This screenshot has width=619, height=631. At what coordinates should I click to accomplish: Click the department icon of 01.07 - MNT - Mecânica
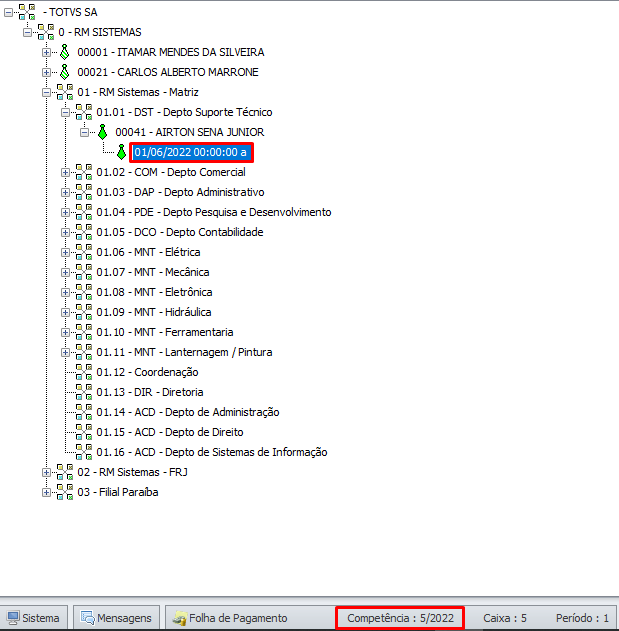click(84, 272)
